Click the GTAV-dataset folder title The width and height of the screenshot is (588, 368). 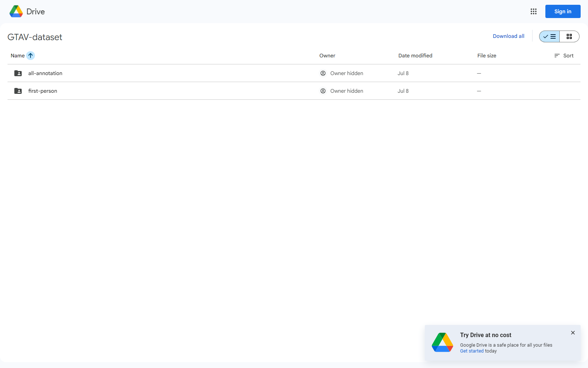[35, 37]
